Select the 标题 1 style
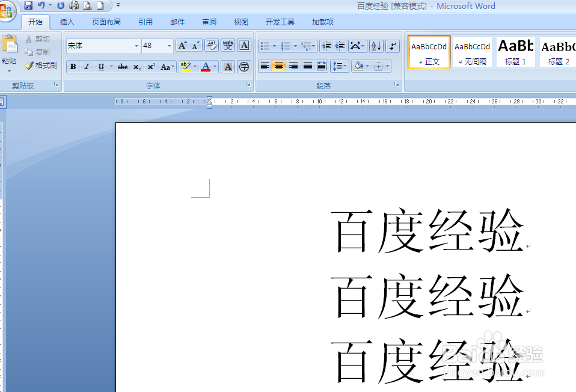Image resolution: width=576 pixels, height=392 pixels. point(515,52)
